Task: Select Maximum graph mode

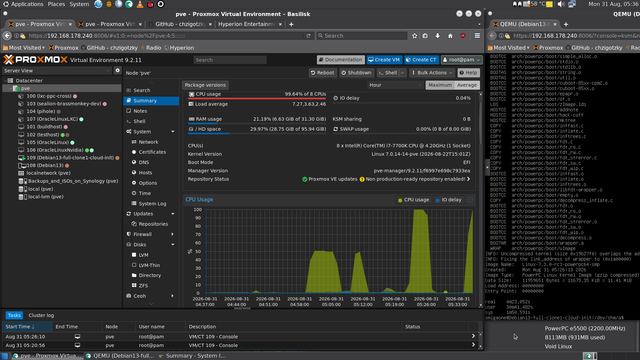Action: (440, 85)
